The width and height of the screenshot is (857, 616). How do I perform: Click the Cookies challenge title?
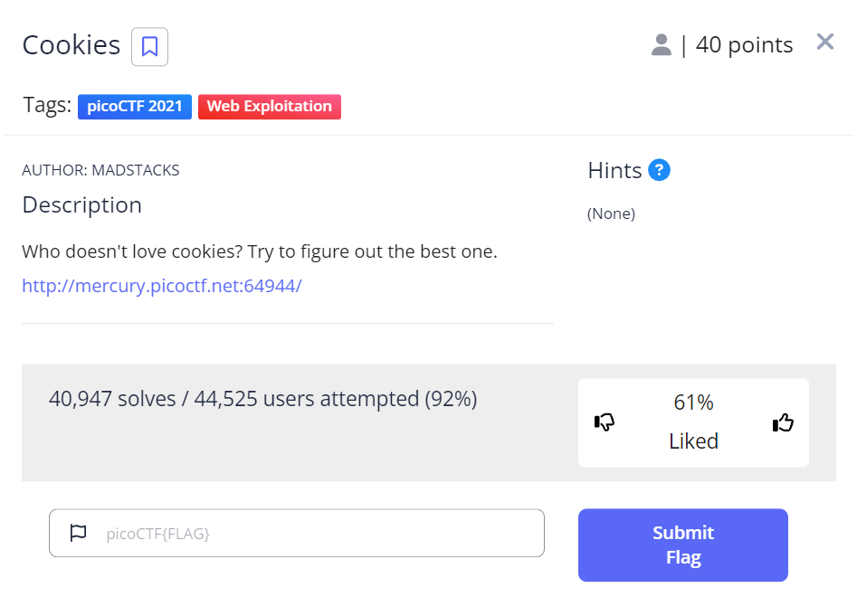click(71, 45)
